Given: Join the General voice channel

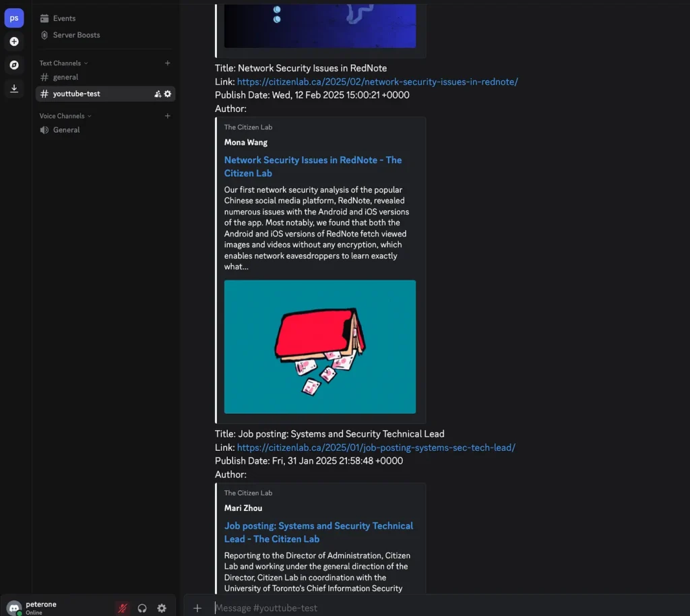Looking at the screenshot, I should (65, 129).
